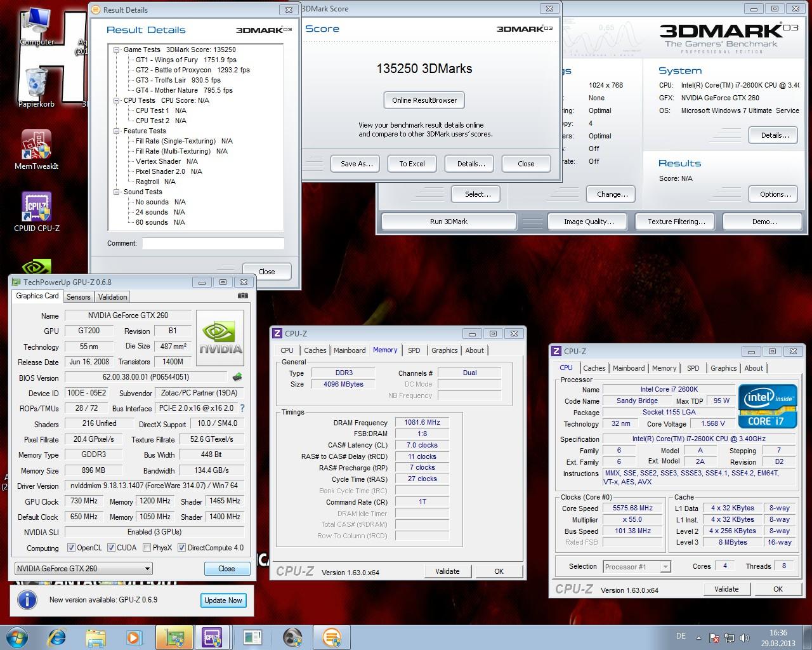Switch to GPU-Z taskbar button

[x=174, y=637]
